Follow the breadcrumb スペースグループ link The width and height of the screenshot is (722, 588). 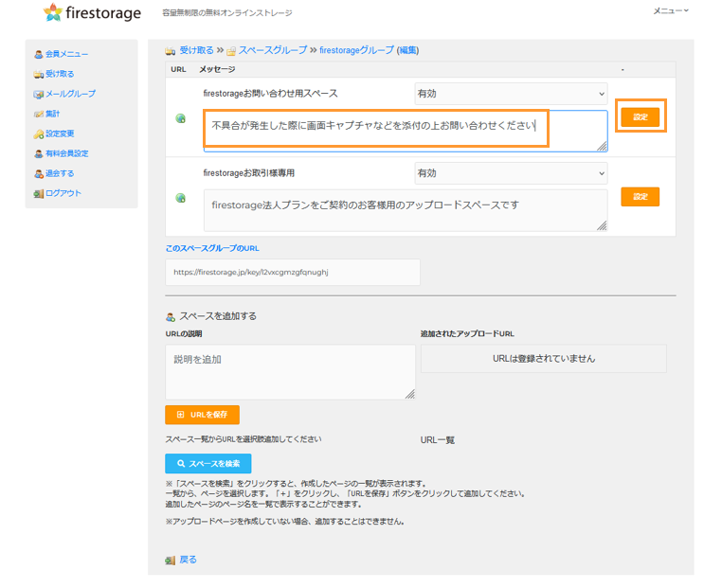[x=273, y=50]
